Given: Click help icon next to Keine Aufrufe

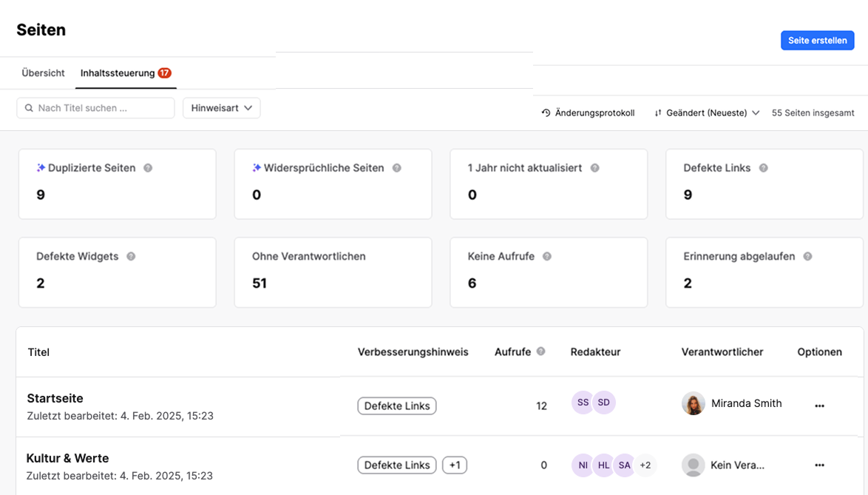Looking at the screenshot, I should [x=547, y=256].
